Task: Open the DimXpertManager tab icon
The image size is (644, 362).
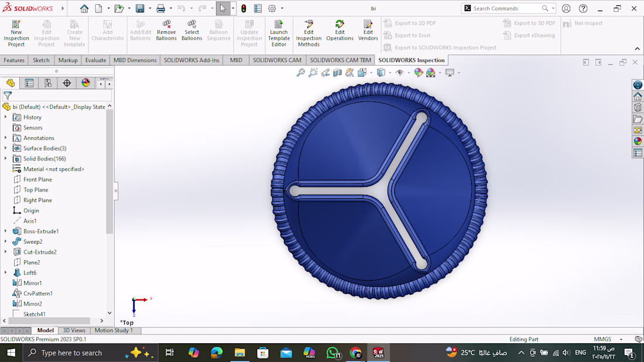Action: pos(67,83)
